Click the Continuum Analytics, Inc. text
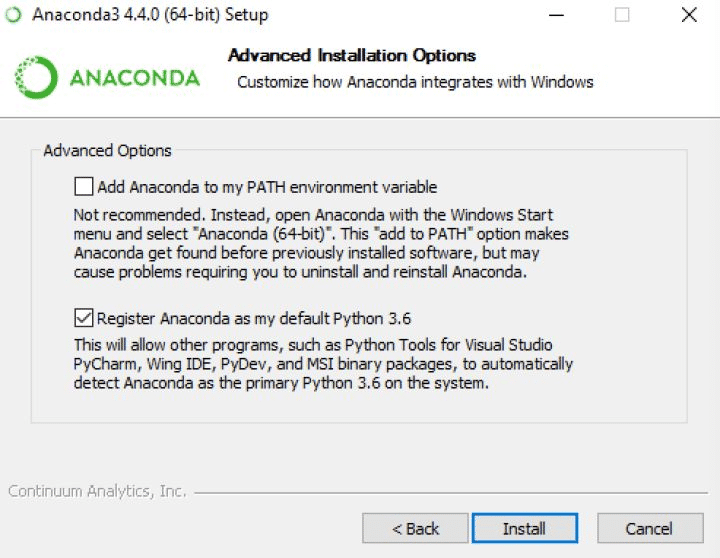 [x=97, y=491]
